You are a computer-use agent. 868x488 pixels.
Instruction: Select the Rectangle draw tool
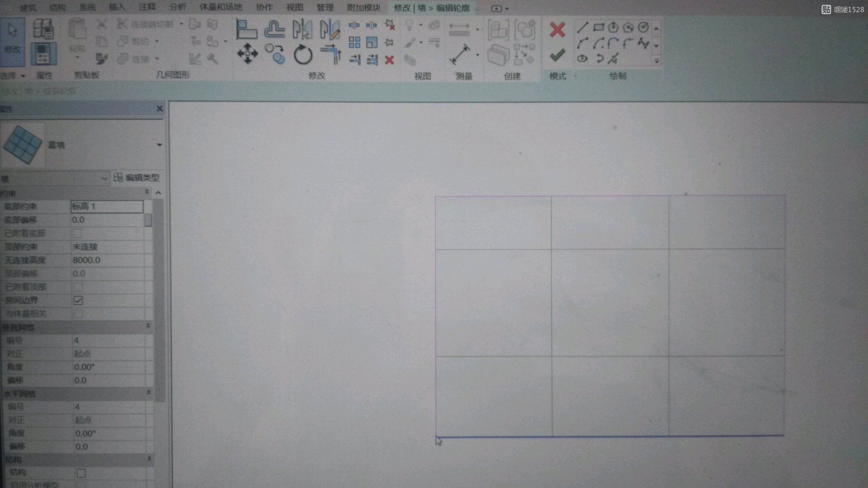click(x=598, y=27)
